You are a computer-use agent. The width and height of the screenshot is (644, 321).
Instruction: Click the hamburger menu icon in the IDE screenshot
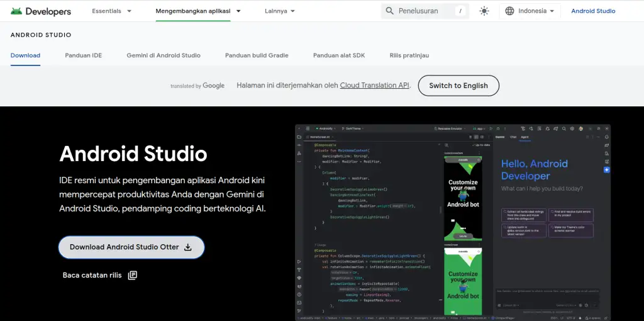[x=308, y=128]
